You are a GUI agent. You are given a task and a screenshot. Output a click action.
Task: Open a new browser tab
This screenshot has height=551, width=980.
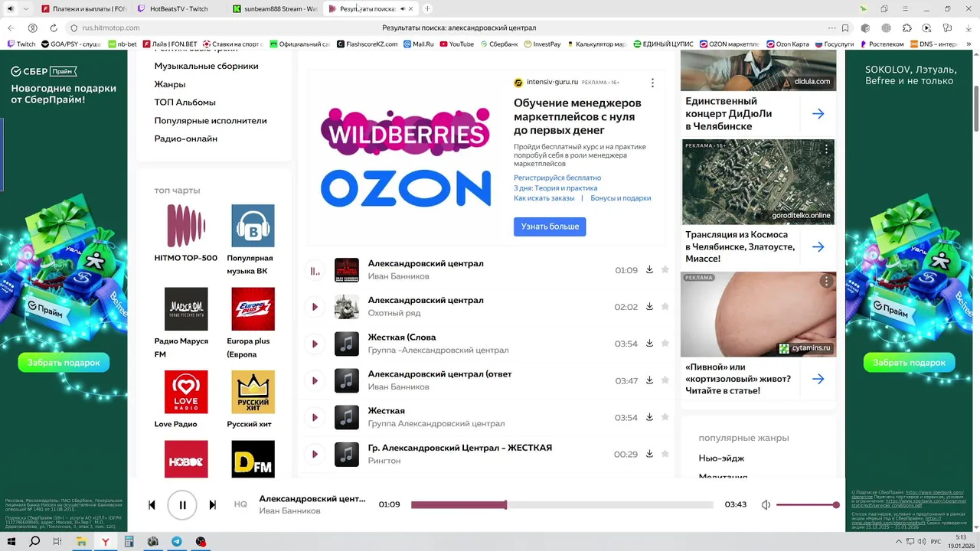[427, 8]
